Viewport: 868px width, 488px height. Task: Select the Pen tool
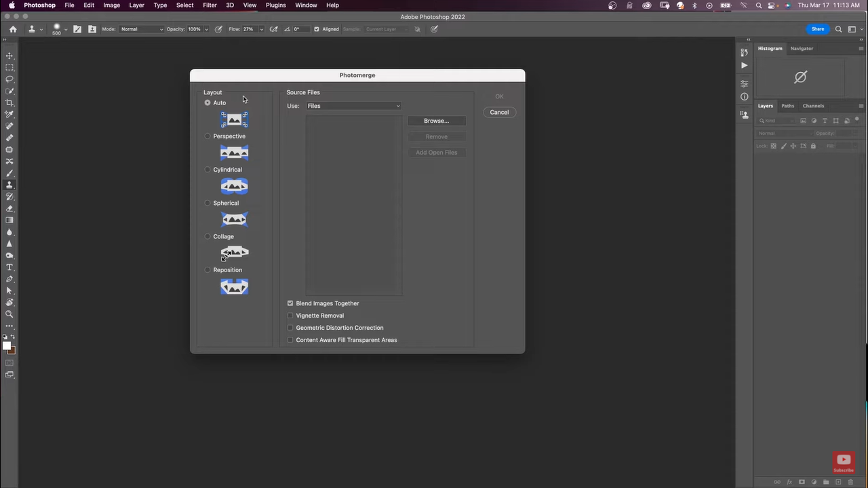click(x=9, y=279)
